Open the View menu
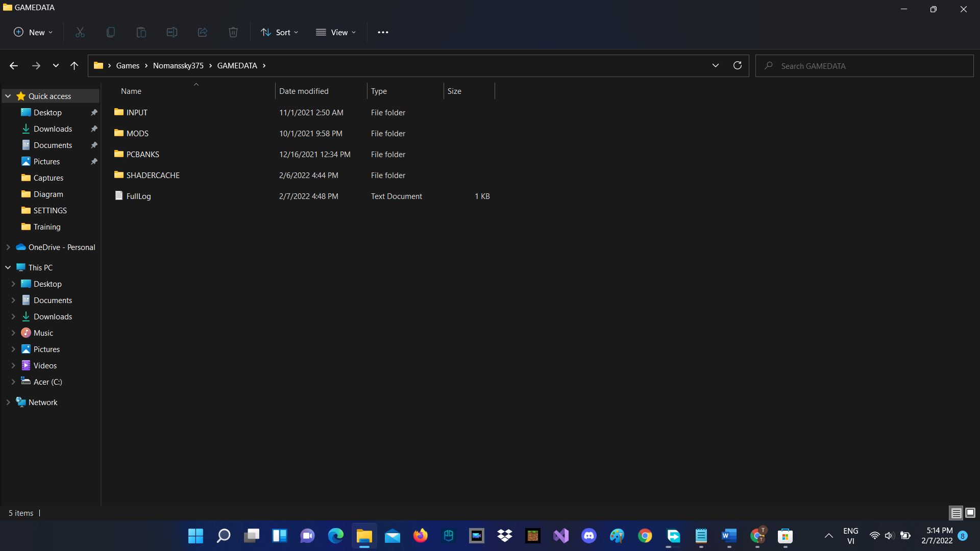 tap(336, 32)
